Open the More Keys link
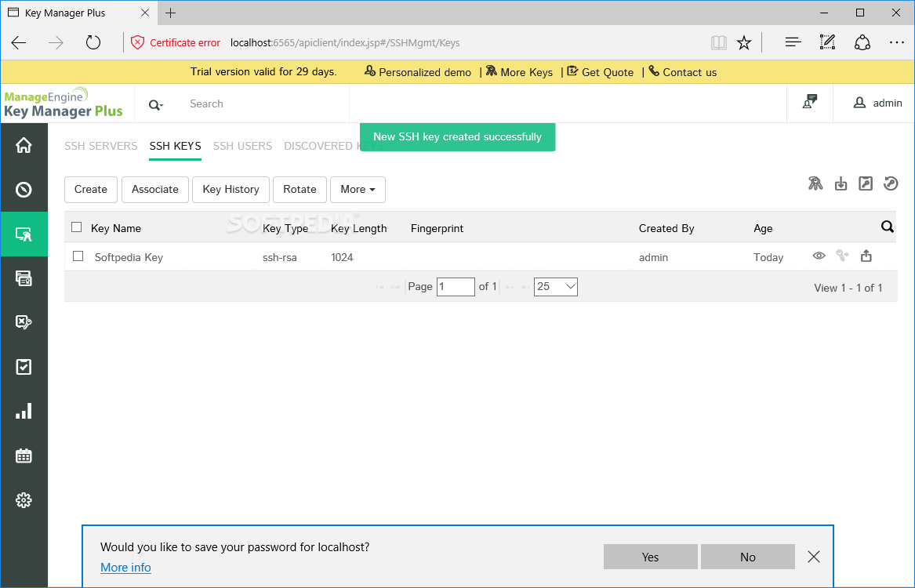Screen dimensions: 915x588 click(519, 72)
